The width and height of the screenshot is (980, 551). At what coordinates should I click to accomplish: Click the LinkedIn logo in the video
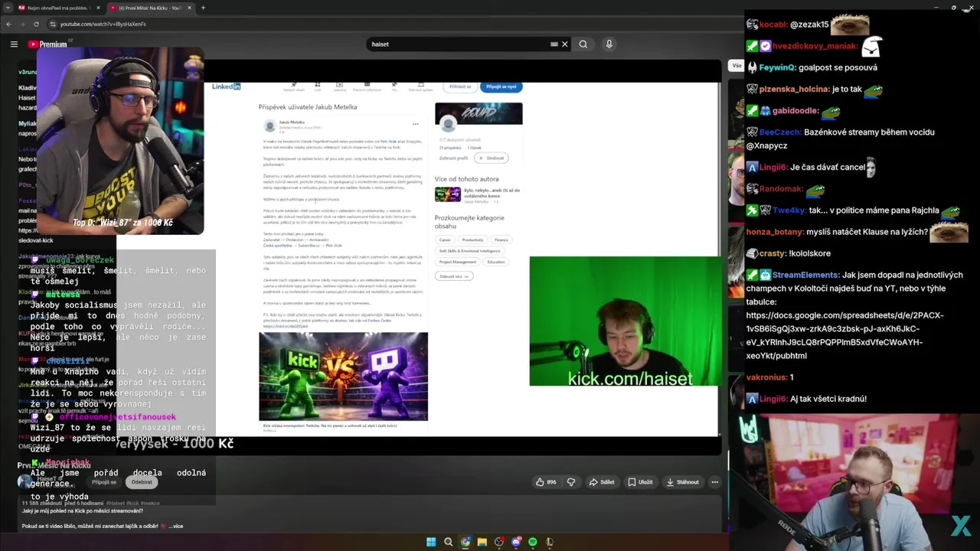coord(227,86)
